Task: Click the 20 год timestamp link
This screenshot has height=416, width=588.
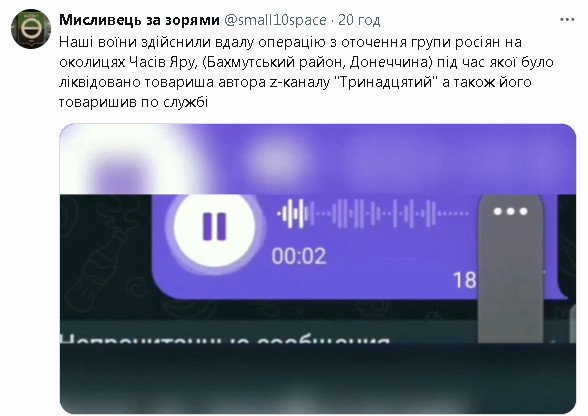Action: [359, 20]
